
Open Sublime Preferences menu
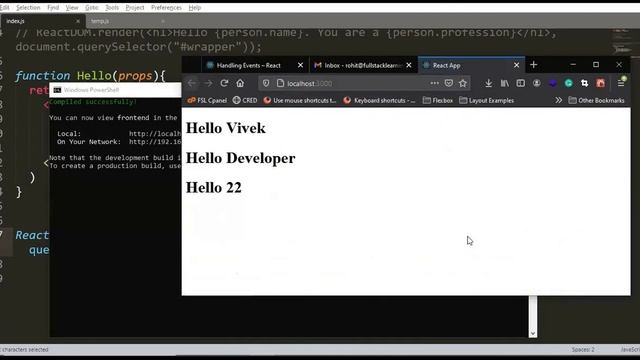pos(166,8)
